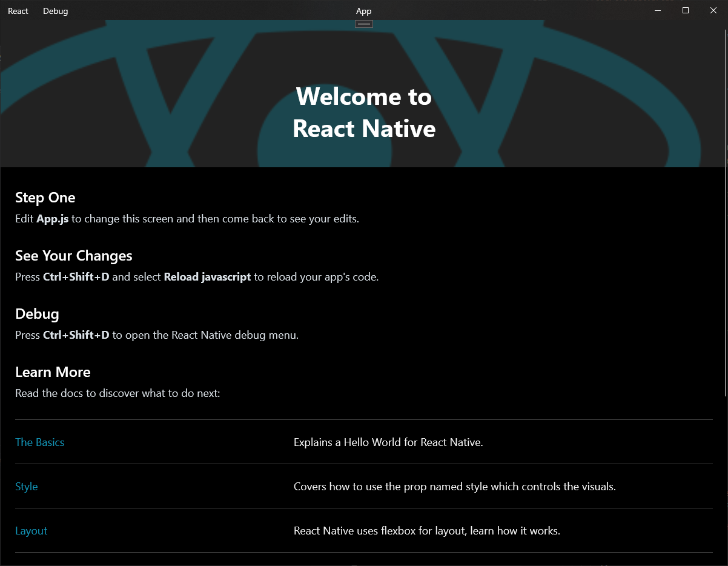Open the Style docs link

coord(27,487)
